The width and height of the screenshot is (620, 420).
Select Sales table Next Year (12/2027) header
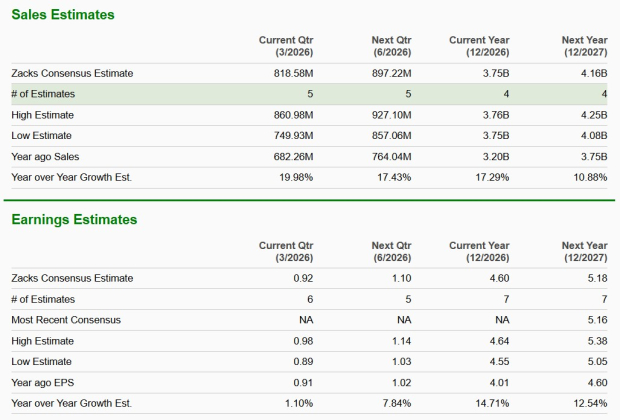(x=585, y=46)
